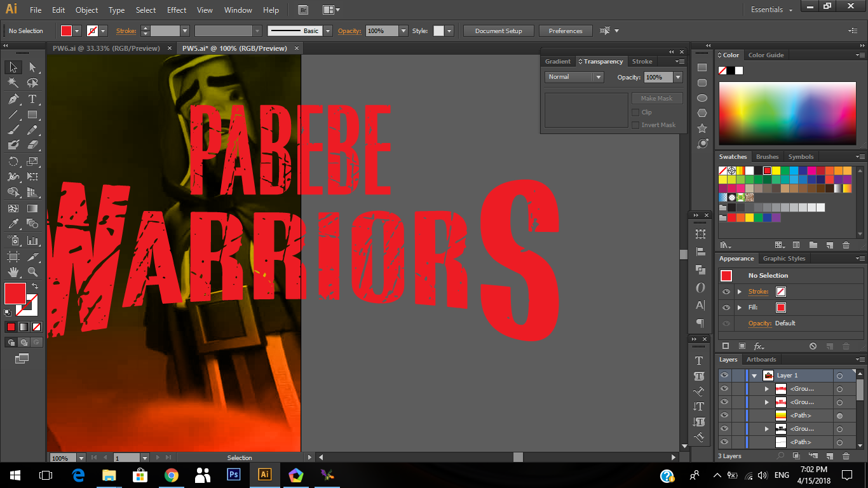Add new effect fx in Appearance panel
The width and height of the screenshot is (868, 488).
pos(759,346)
